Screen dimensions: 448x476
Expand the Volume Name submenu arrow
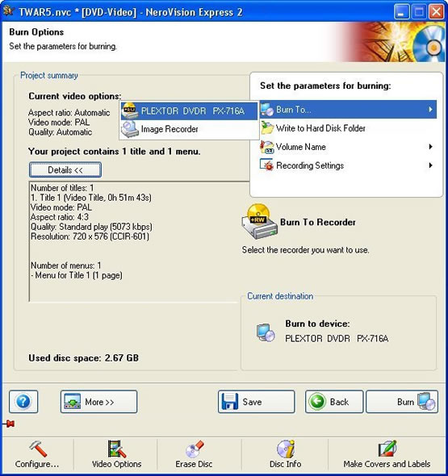pyautogui.click(x=430, y=147)
